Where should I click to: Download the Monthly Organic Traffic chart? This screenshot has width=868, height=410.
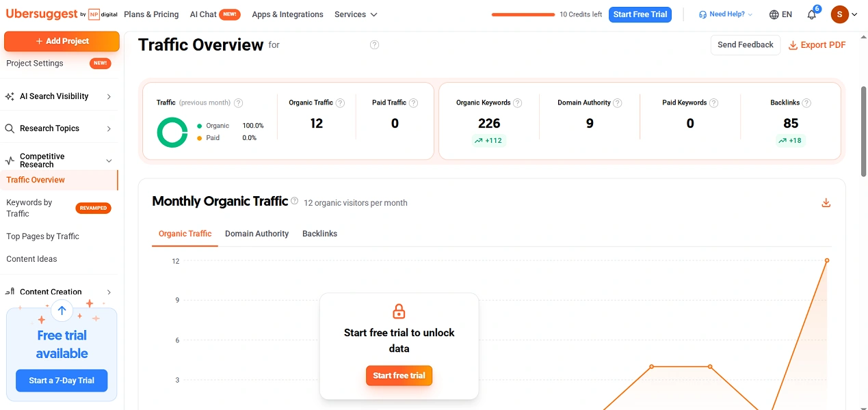tap(826, 203)
